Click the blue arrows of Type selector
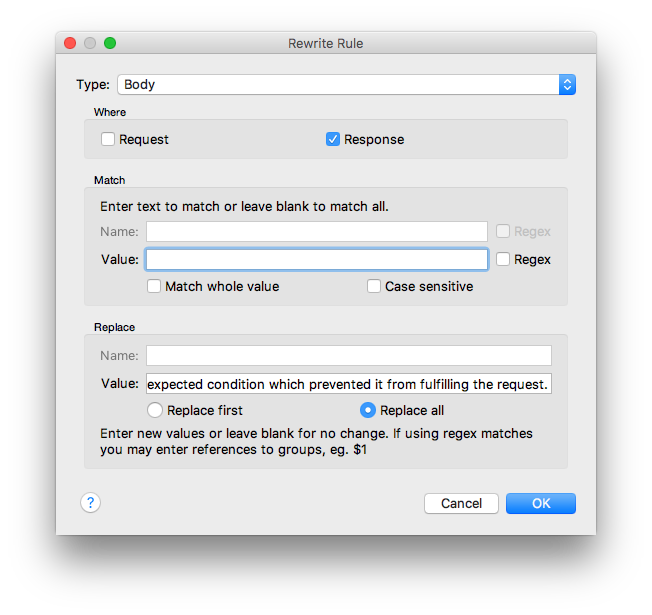Viewport: 652px width, 615px height. tap(567, 84)
